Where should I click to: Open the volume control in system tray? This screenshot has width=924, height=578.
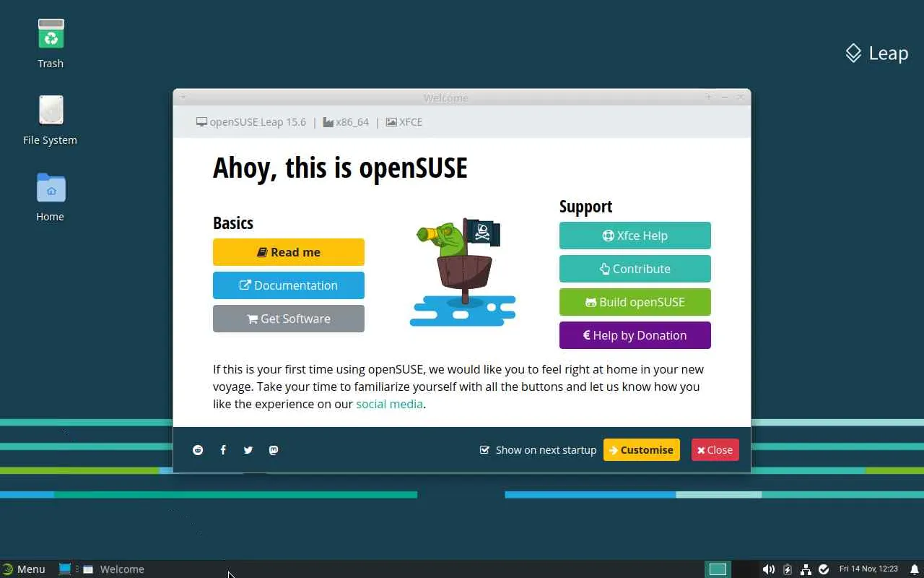(x=769, y=569)
